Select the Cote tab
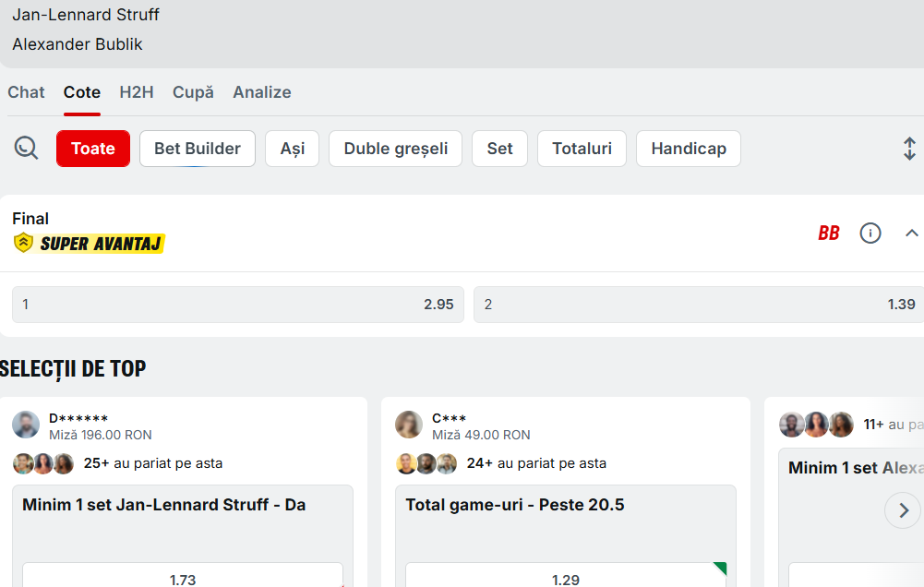The height and width of the screenshot is (587, 924). pos(82,92)
